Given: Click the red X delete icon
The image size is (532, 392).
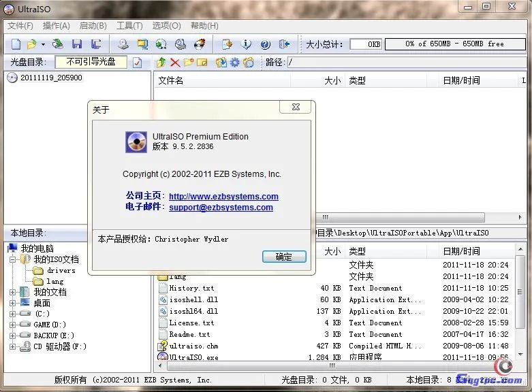Looking at the screenshot, I should 175,63.
